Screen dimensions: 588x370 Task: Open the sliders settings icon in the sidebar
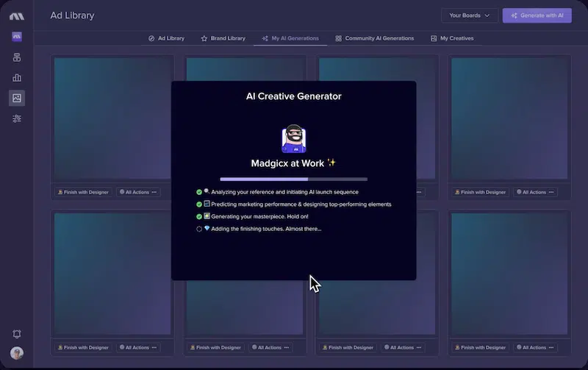(17, 118)
